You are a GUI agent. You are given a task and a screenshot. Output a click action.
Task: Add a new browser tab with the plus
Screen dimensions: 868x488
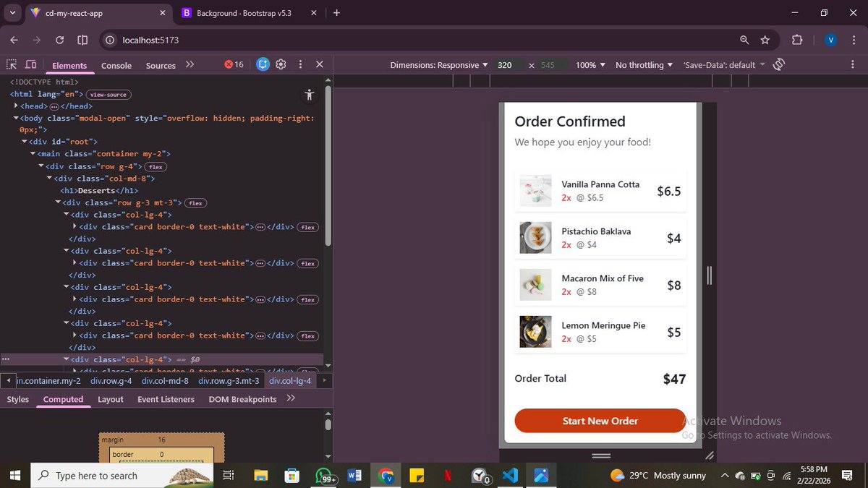[x=336, y=12]
